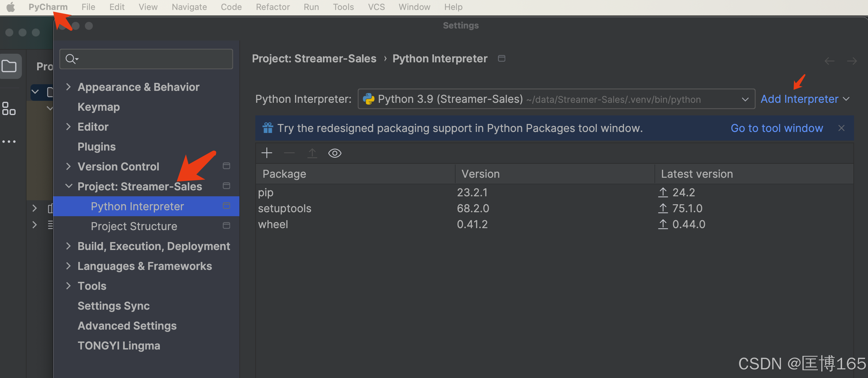This screenshot has width=868, height=378.
Task: Click Go to tool window link
Action: point(776,128)
